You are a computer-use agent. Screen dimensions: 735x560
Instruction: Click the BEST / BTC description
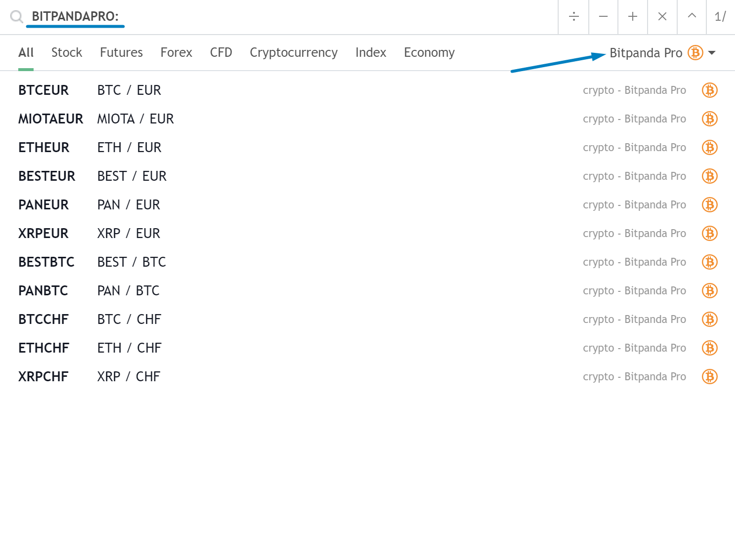coord(131,262)
